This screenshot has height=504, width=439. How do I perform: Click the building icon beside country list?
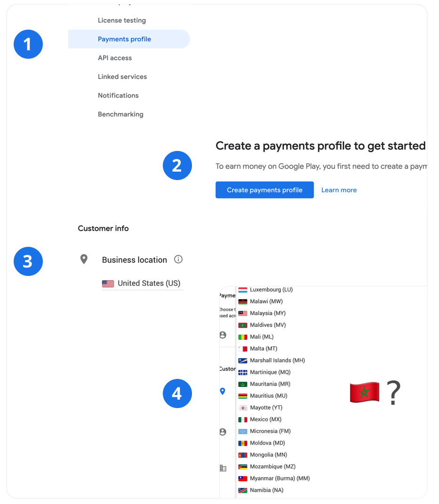[223, 468]
